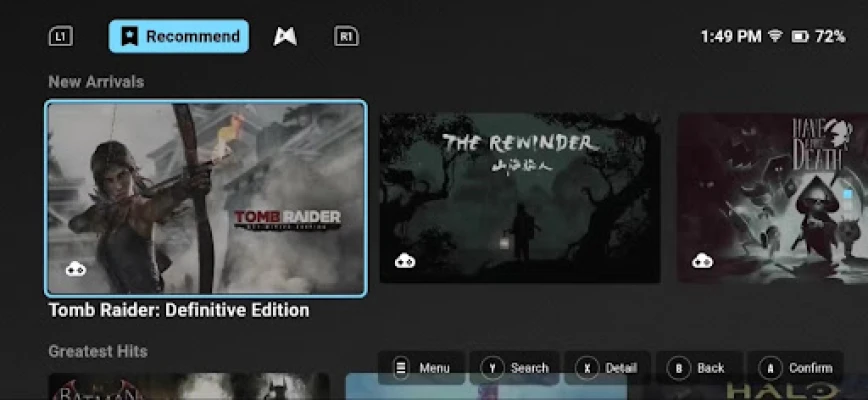Select the Recommend tab
The height and width of the screenshot is (400, 868).
(179, 37)
